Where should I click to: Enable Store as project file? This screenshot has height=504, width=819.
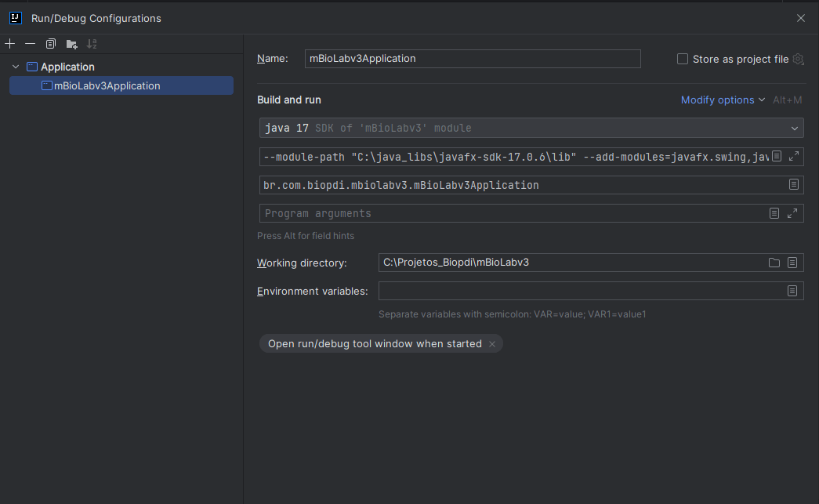click(x=682, y=59)
